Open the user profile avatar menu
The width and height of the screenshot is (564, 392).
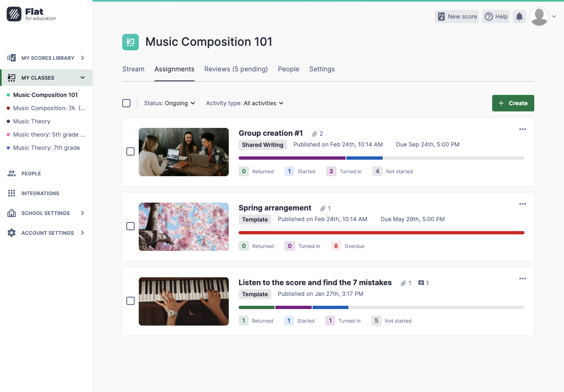pos(539,17)
